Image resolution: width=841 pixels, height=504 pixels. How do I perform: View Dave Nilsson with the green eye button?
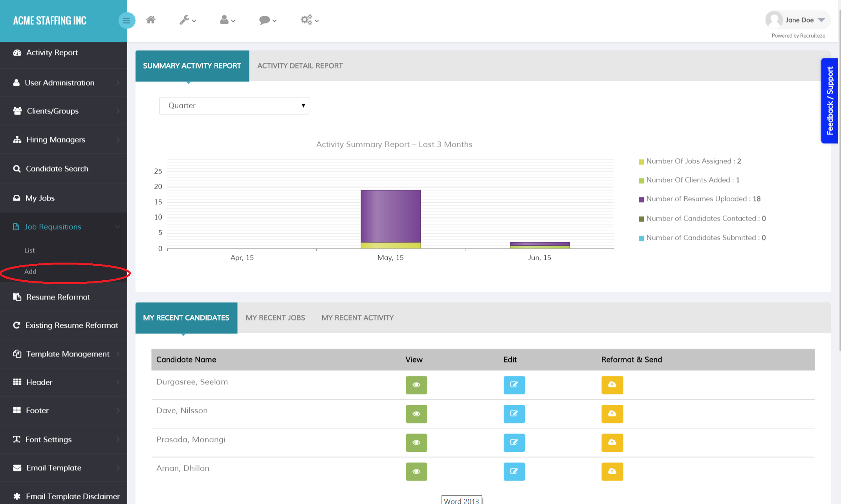point(416,414)
